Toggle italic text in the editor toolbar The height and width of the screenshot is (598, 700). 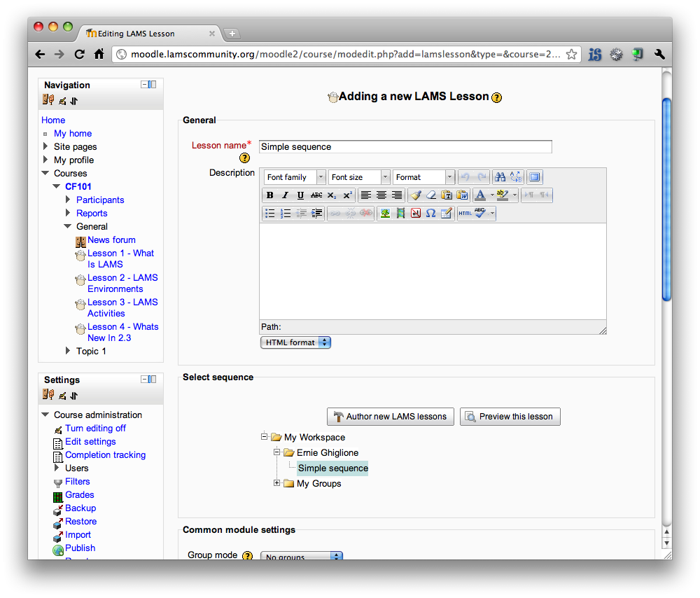click(285, 195)
